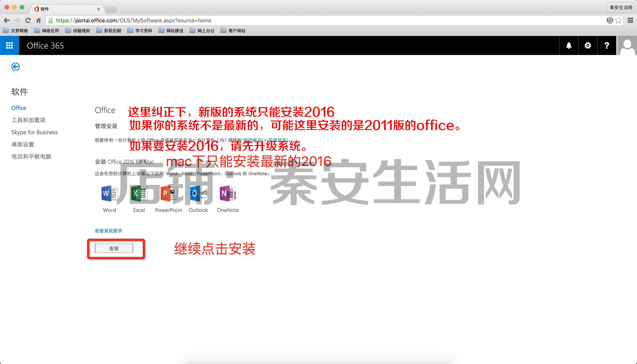Open the Chrome hamburger menu
The width and height of the screenshot is (637, 364).
coord(631,20)
